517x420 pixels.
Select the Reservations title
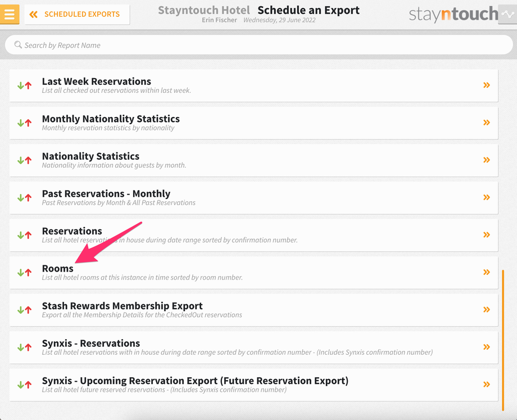(x=72, y=231)
